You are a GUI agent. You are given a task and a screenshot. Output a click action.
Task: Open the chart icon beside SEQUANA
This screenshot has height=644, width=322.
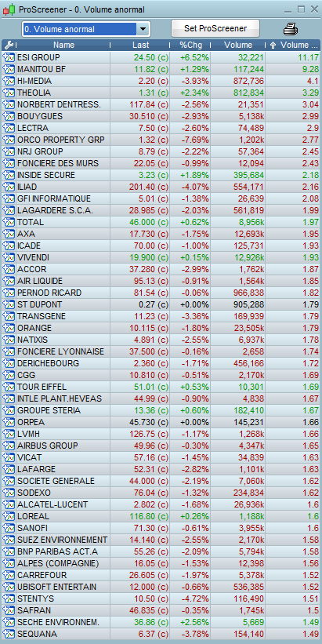click(9, 634)
